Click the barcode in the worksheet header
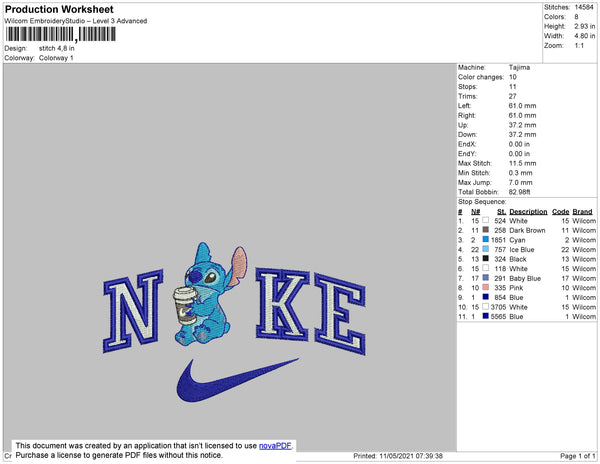Viewport: 600px width, 464px height. tap(60, 34)
